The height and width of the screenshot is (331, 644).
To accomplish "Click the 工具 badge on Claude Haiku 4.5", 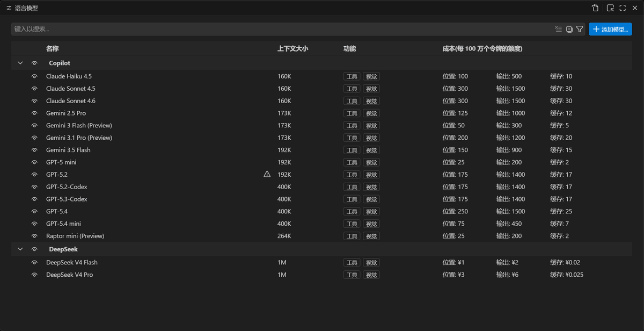I will pyautogui.click(x=352, y=76).
